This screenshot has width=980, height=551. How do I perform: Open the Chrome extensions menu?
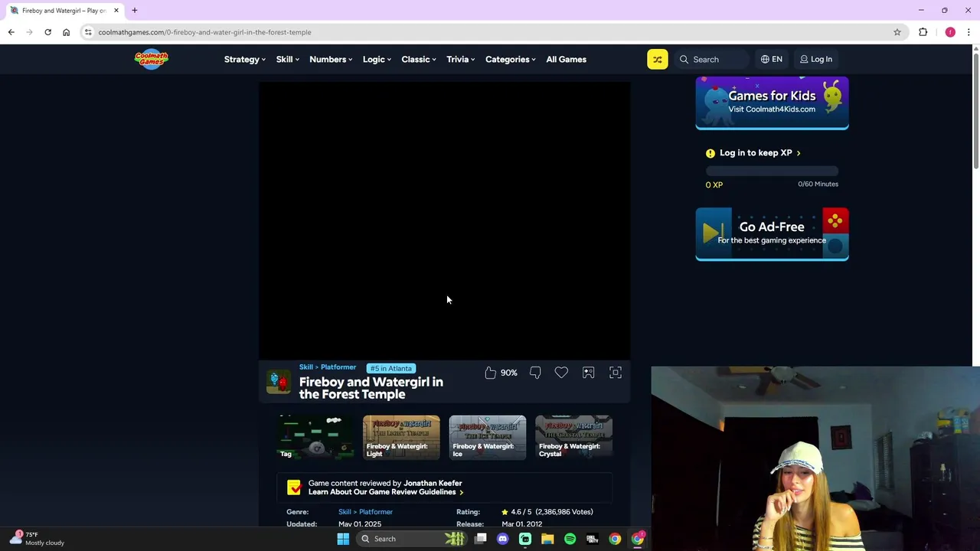pos(923,32)
